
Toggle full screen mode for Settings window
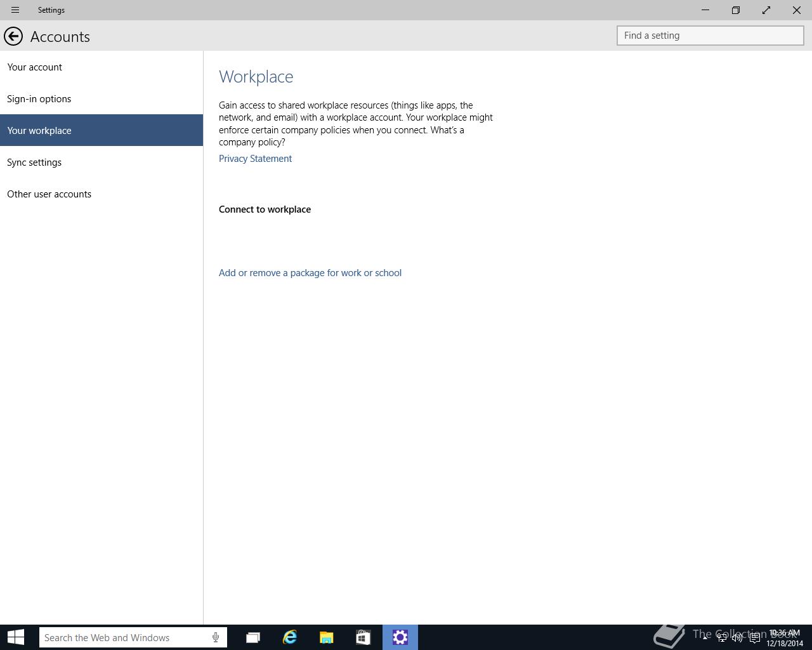tap(766, 10)
